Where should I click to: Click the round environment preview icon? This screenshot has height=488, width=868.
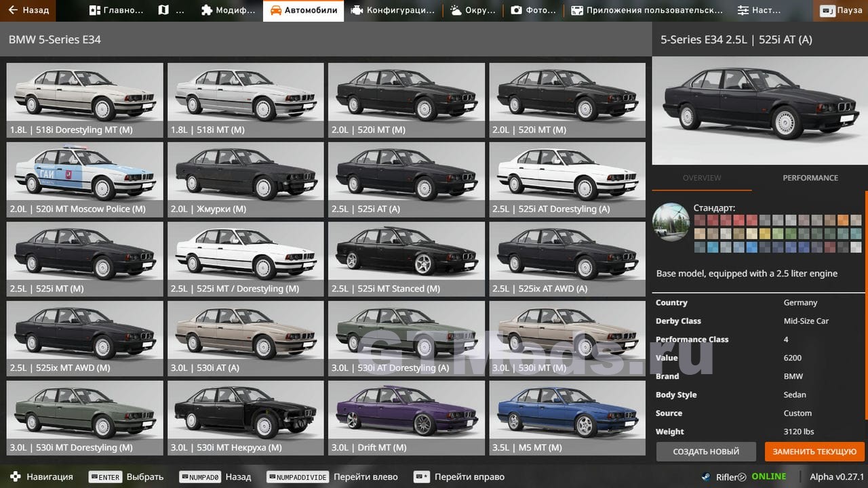671,222
